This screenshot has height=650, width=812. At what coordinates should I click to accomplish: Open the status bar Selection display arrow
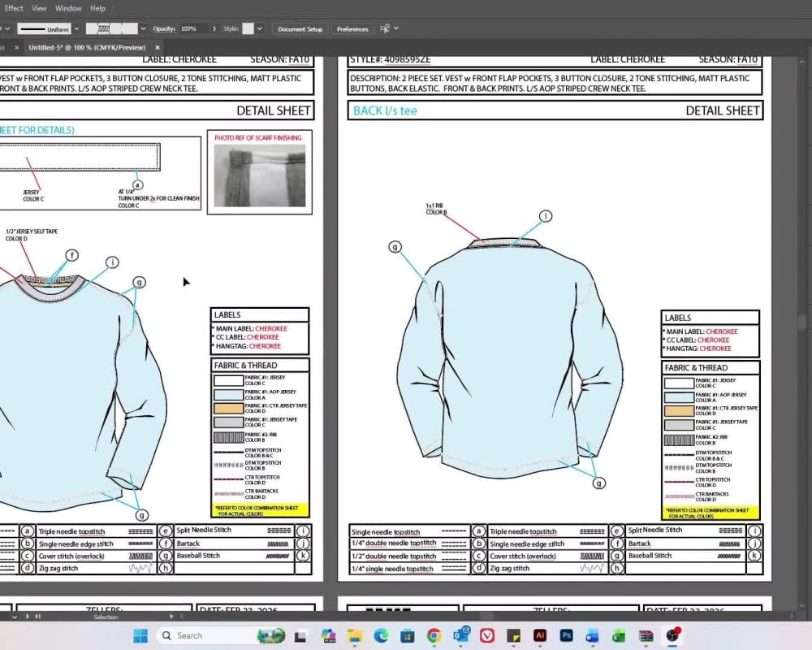pos(171,617)
